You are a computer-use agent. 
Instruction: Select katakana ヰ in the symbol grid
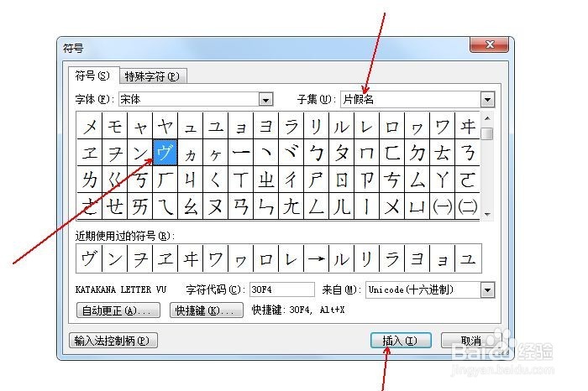pyautogui.click(x=467, y=126)
